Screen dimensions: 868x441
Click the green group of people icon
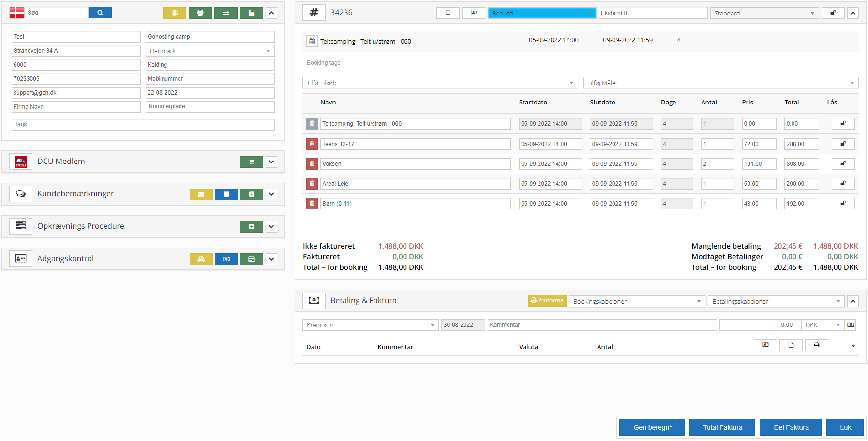click(x=200, y=13)
